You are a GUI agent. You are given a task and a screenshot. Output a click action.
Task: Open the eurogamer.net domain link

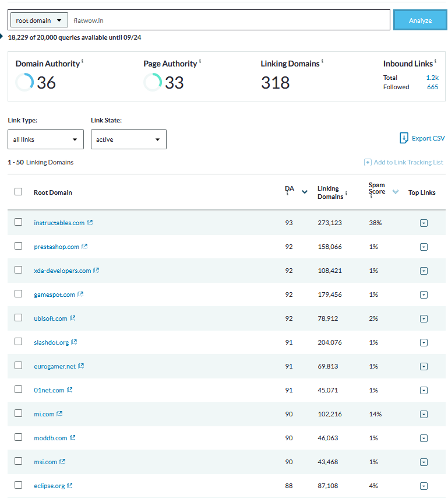(55, 366)
